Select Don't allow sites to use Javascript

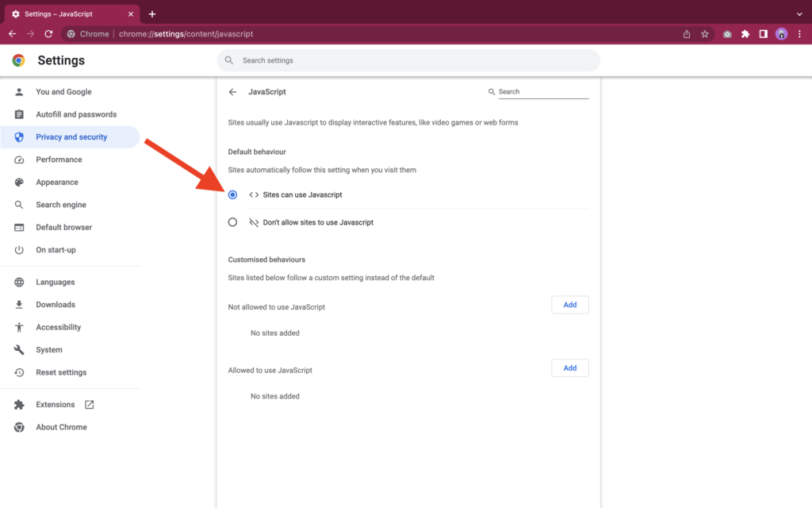(x=232, y=221)
